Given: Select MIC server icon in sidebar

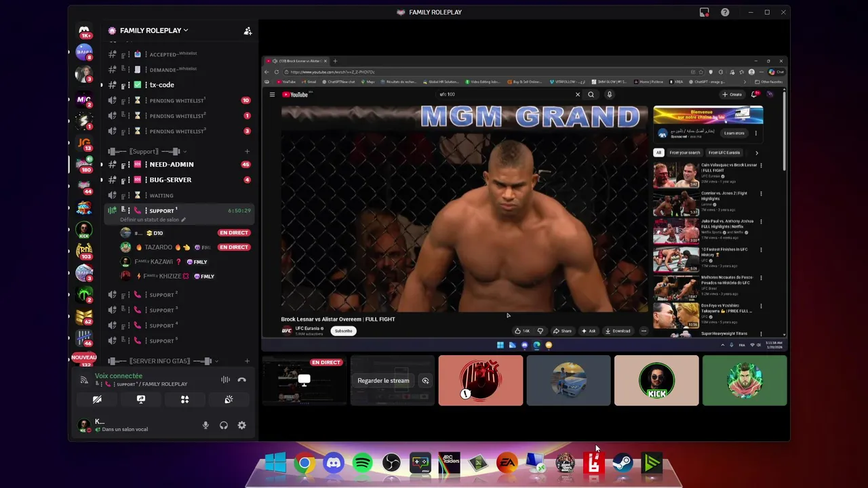Looking at the screenshot, I should pos(84,100).
